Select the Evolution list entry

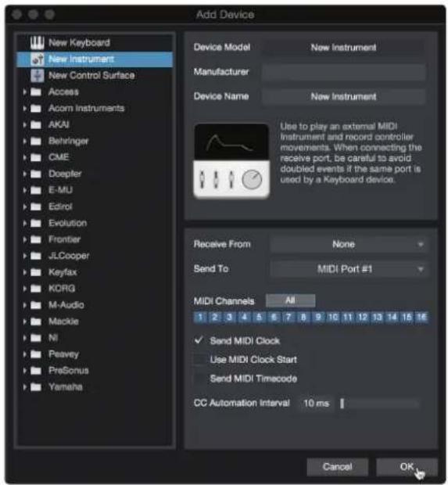95,223
